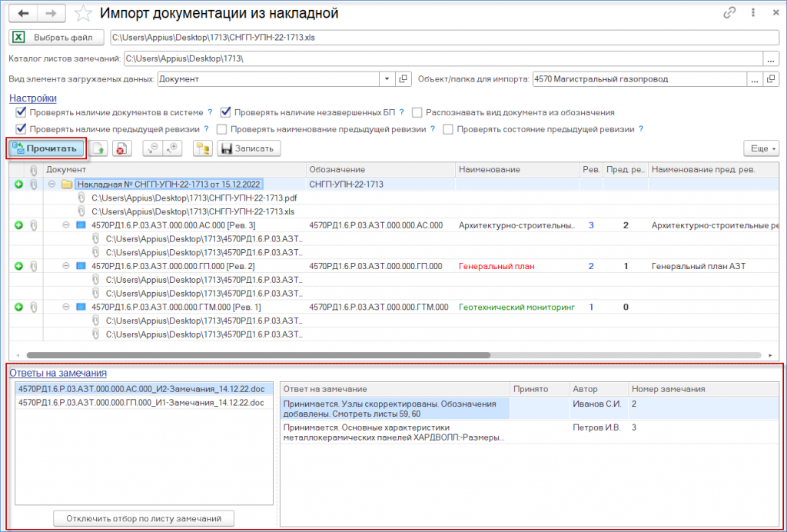The height and width of the screenshot is (532, 787).
Task: Collapse the 'Накладная № СНГП-УПН-22-1713' tree node
Action: [x=51, y=185]
